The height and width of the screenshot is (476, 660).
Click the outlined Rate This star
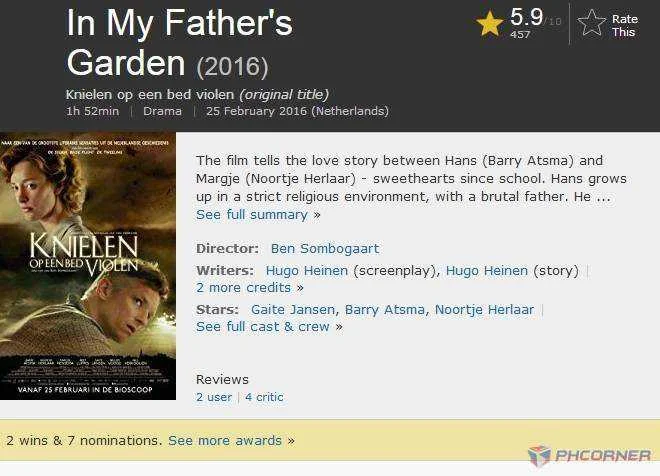(x=591, y=23)
